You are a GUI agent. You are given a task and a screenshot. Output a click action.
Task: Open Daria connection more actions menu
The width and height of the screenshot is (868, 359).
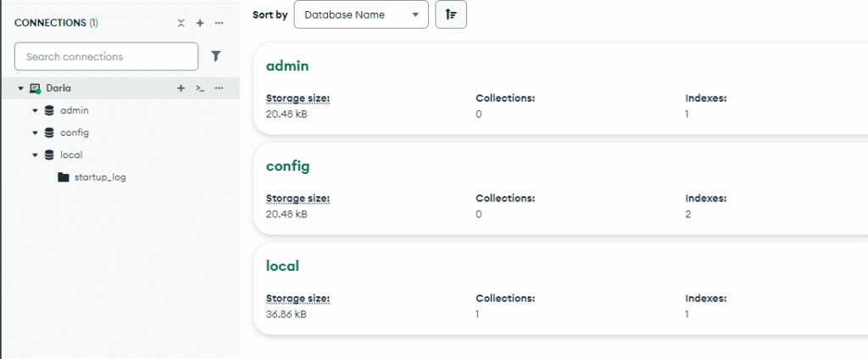tap(219, 87)
